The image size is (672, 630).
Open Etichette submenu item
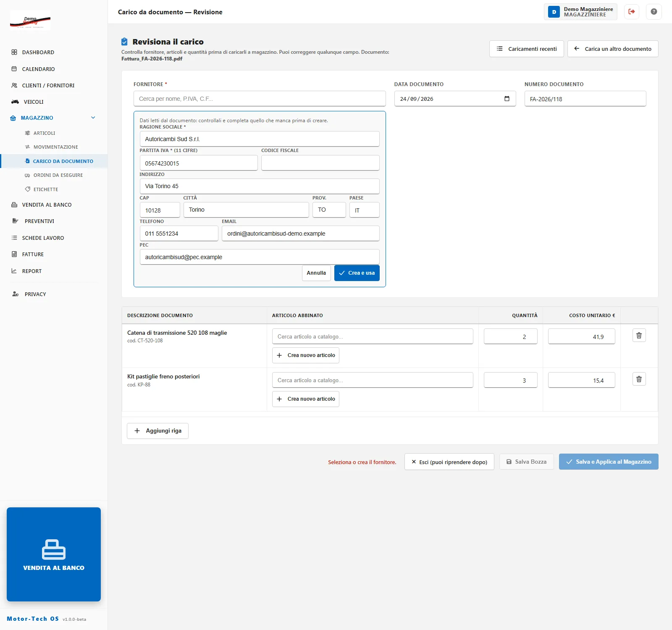pyautogui.click(x=46, y=189)
